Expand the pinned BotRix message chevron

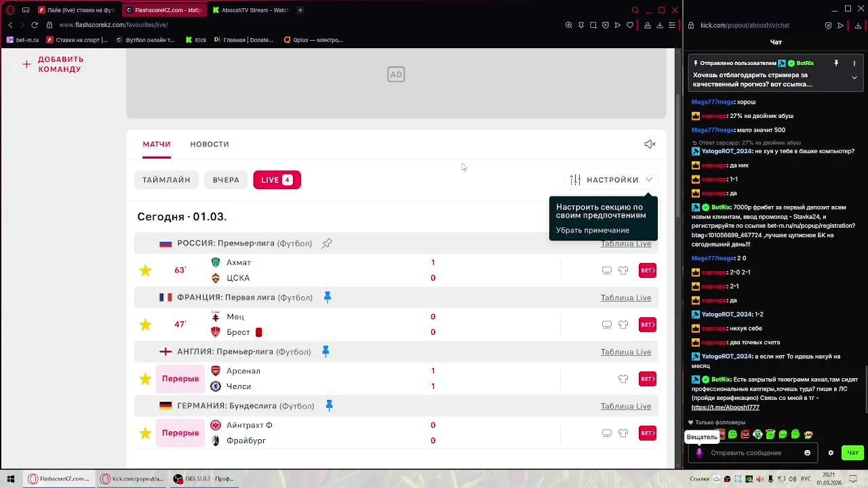click(x=854, y=78)
